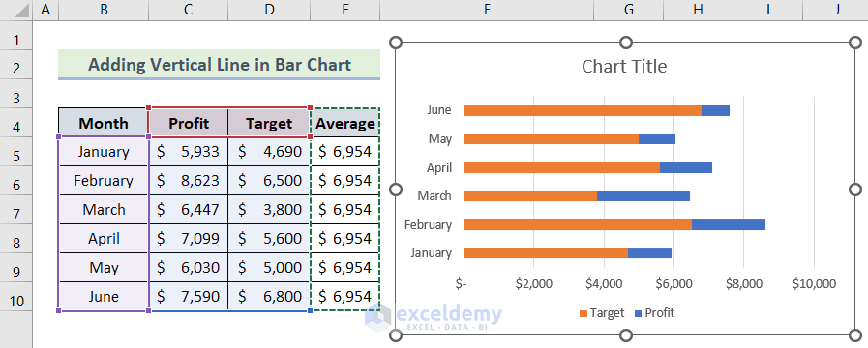868x348 pixels.
Task: Click the chart's bottom-middle resize handle
Action: 625,335
